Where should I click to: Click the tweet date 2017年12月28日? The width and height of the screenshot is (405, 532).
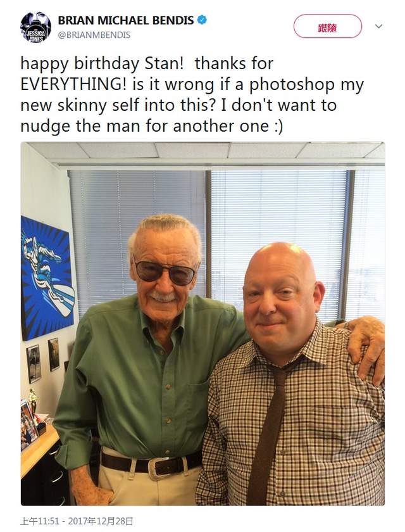101,521
